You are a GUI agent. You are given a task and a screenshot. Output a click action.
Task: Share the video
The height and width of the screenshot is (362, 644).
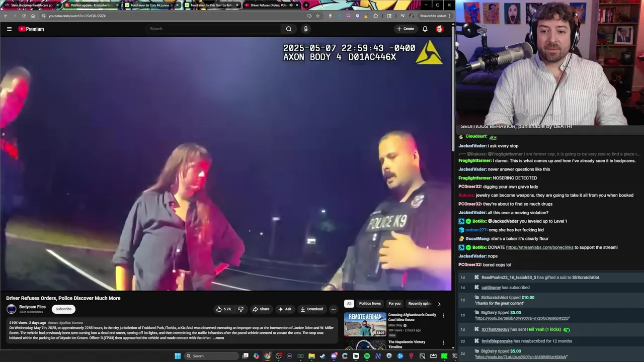click(x=261, y=309)
